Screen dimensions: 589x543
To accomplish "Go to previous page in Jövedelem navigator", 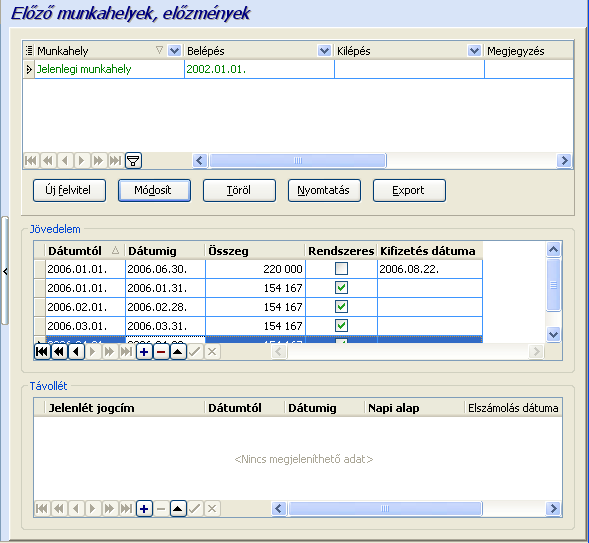I will (x=59, y=352).
